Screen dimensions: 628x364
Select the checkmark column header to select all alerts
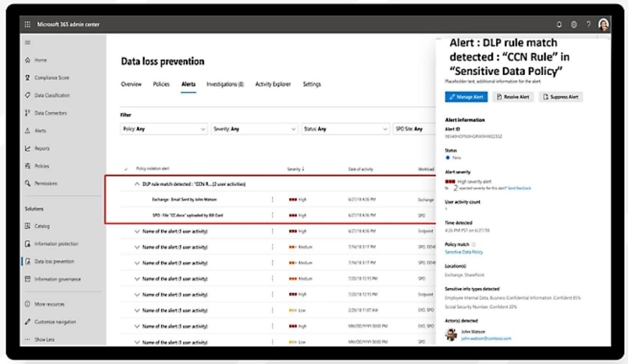pyautogui.click(x=126, y=169)
